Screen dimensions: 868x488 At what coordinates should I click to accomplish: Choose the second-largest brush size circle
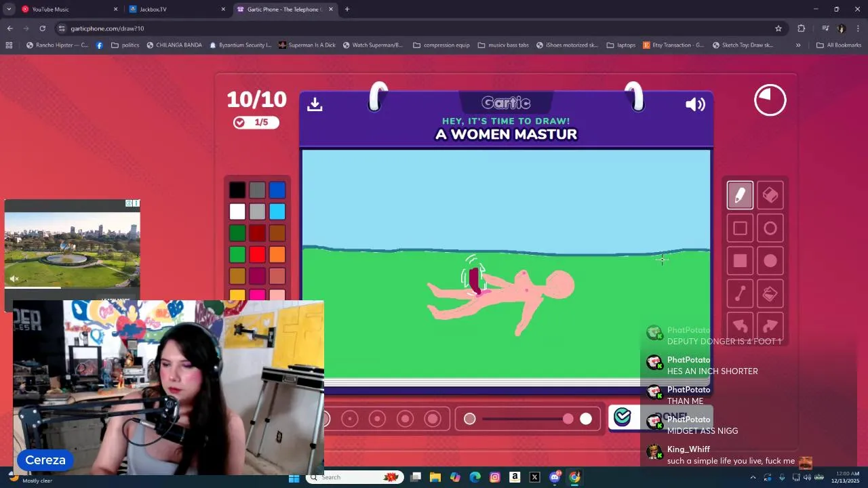[405, 419]
